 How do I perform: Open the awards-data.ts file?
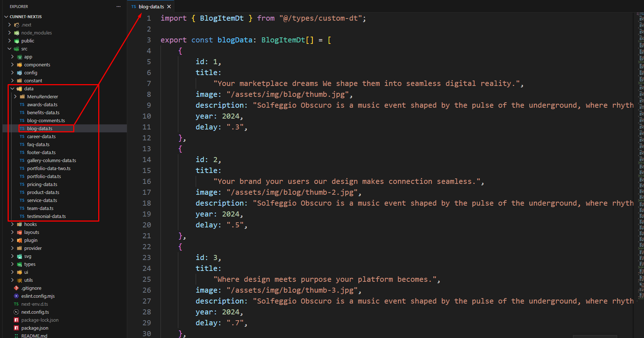pyautogui.click(x=42, y=104)
